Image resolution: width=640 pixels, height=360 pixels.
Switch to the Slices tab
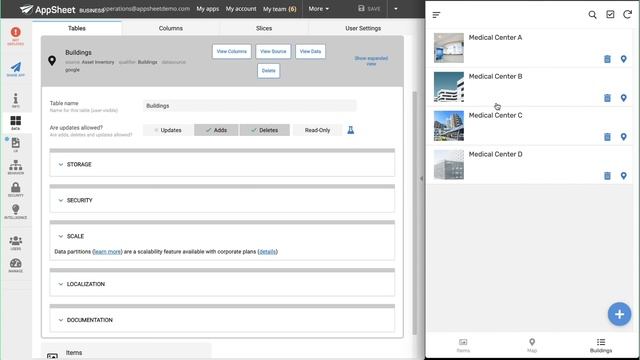point(264,28)
